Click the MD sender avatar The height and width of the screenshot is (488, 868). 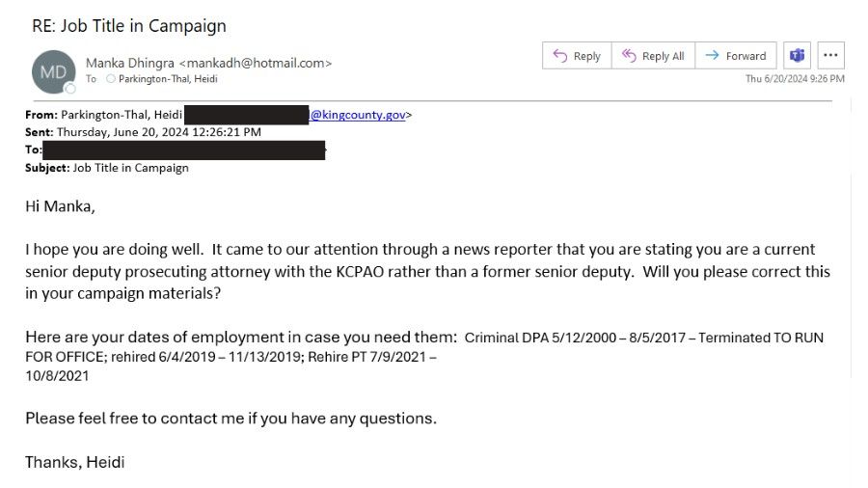[x=53, y=71]
